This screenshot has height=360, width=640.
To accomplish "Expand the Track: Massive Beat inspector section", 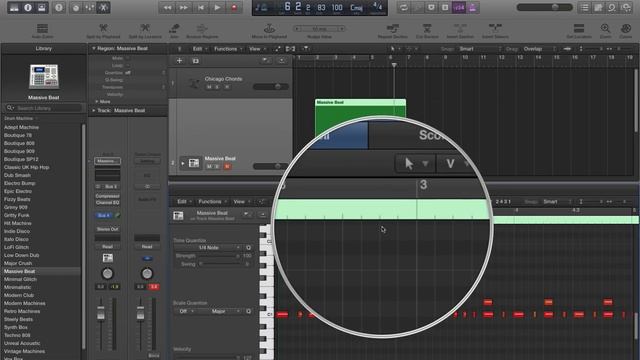I will click(x=93, y=111).
